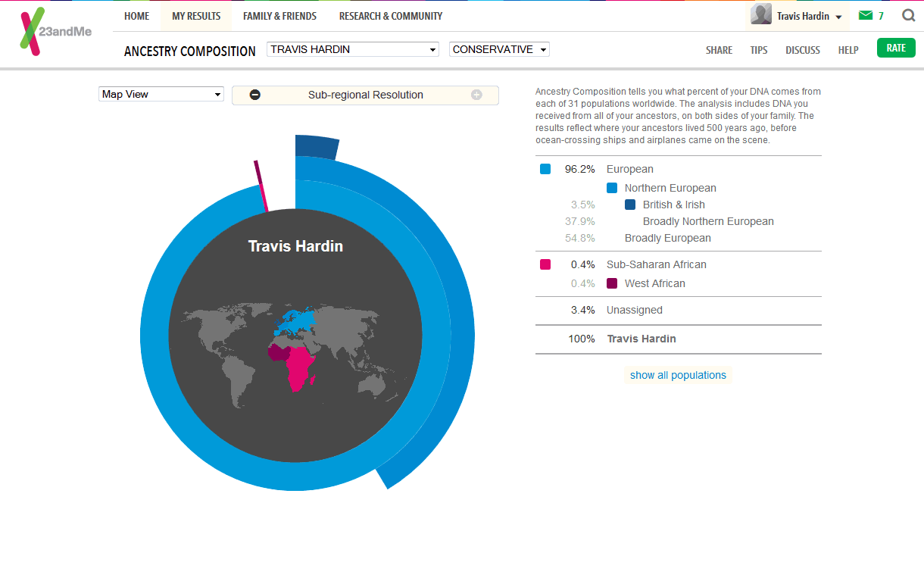This screenshot has height=578, width=924.
Task: Click the unread message count 7
Action: coord(881,16)
